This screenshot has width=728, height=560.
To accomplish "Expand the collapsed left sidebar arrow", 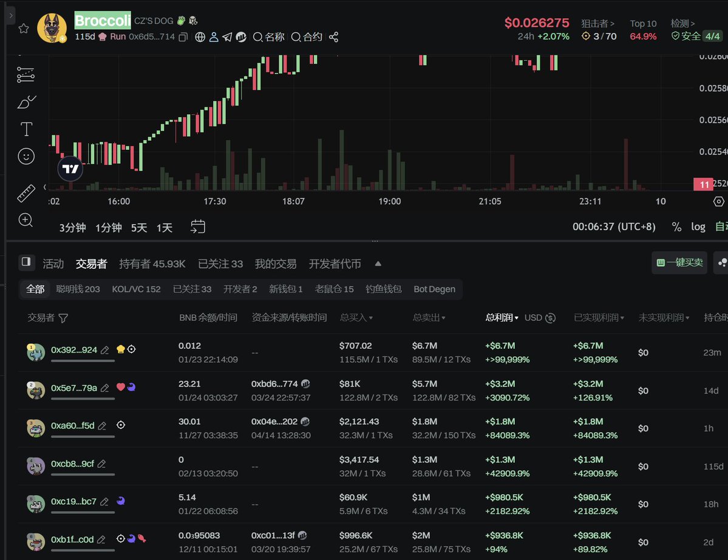I will pyautogui.click(x=11, y=15).
